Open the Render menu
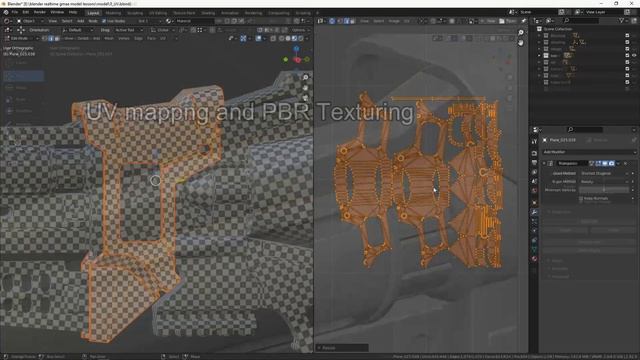640x360 pixels. click(40, 12)
